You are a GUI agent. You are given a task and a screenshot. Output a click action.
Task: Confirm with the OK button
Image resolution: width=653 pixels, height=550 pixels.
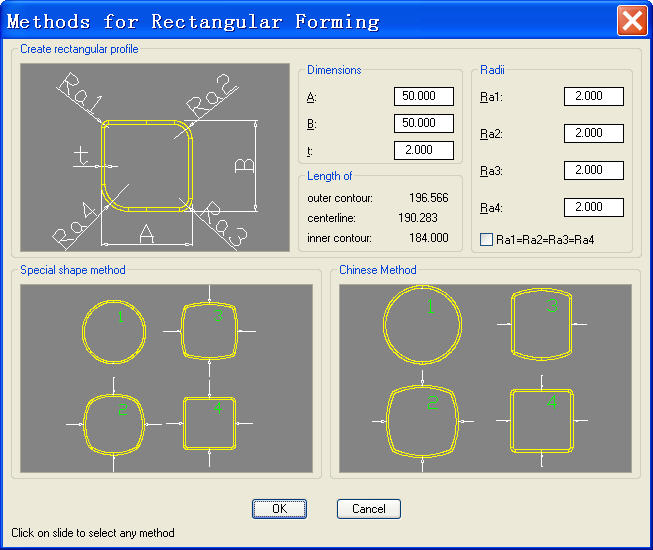(279, 509)
